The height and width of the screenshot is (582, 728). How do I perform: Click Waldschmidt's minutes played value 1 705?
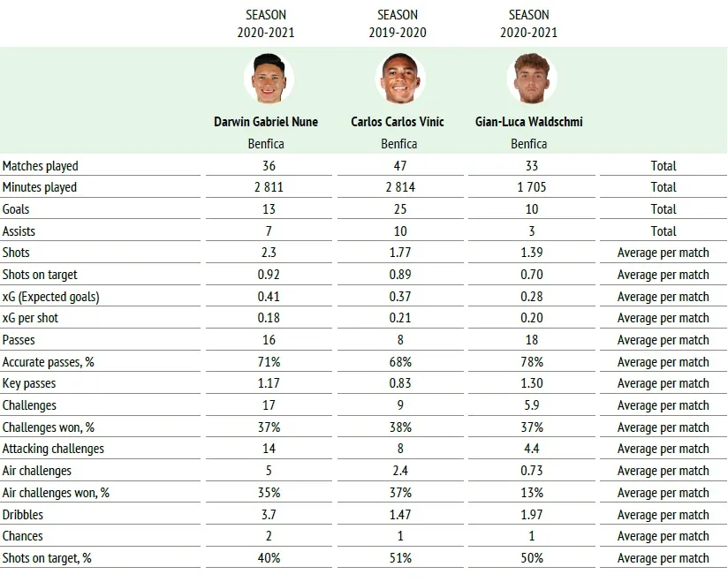coord(532,187)
